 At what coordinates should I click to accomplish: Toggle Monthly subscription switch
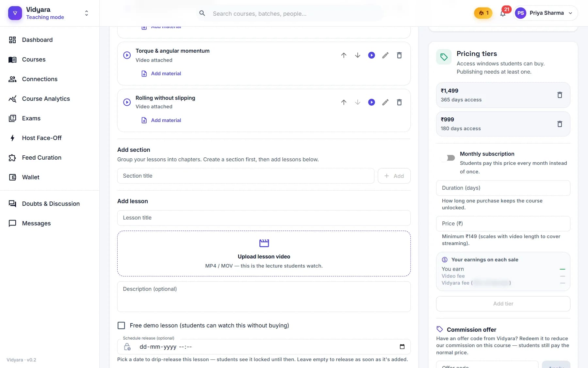coord(448,158)
